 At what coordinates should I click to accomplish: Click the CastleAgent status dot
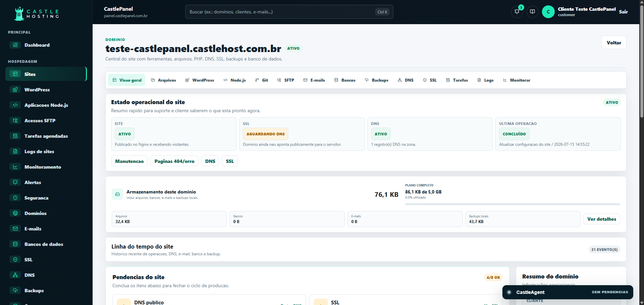pos(509,292)
